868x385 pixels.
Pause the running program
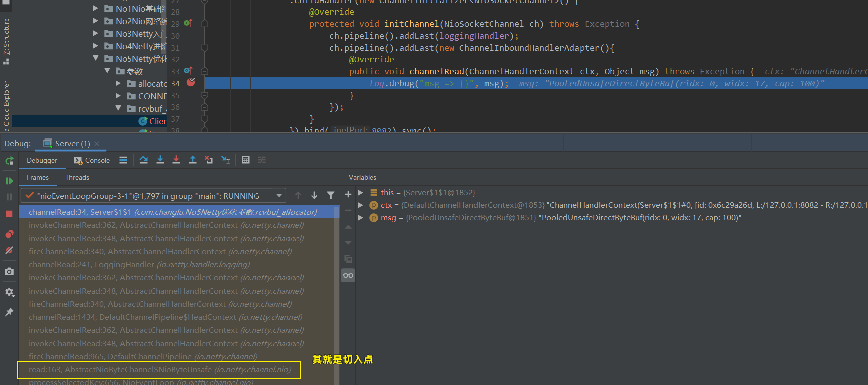pos(9,197)
